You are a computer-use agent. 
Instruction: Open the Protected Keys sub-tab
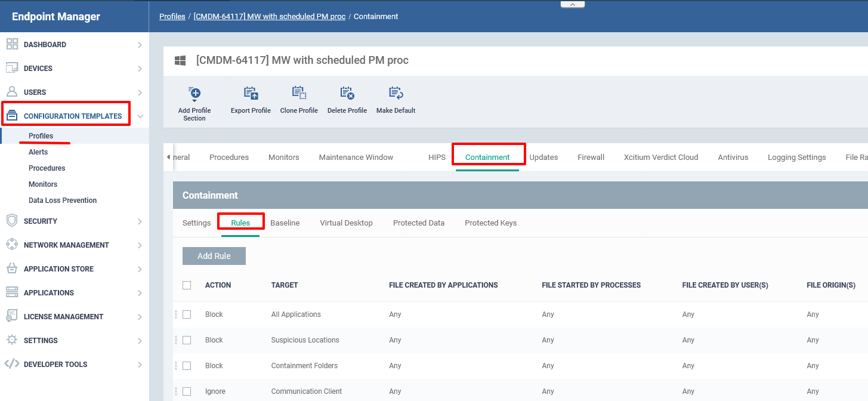pos(490,223)
